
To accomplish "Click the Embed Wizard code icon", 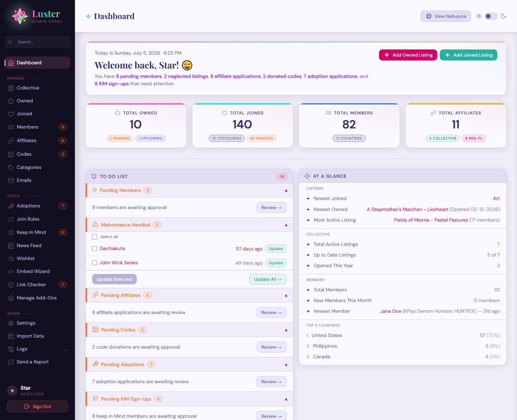I will click(x=11, y=271).
